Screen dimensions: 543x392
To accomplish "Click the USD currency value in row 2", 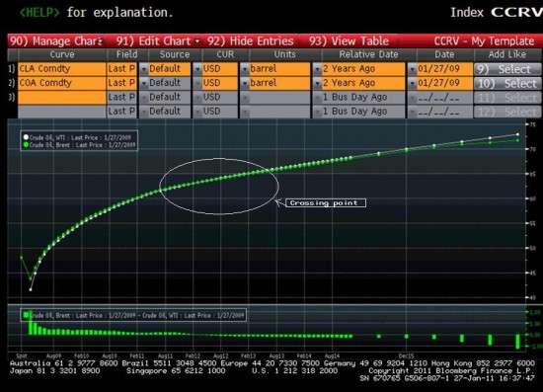I will (x=220, y=83).
